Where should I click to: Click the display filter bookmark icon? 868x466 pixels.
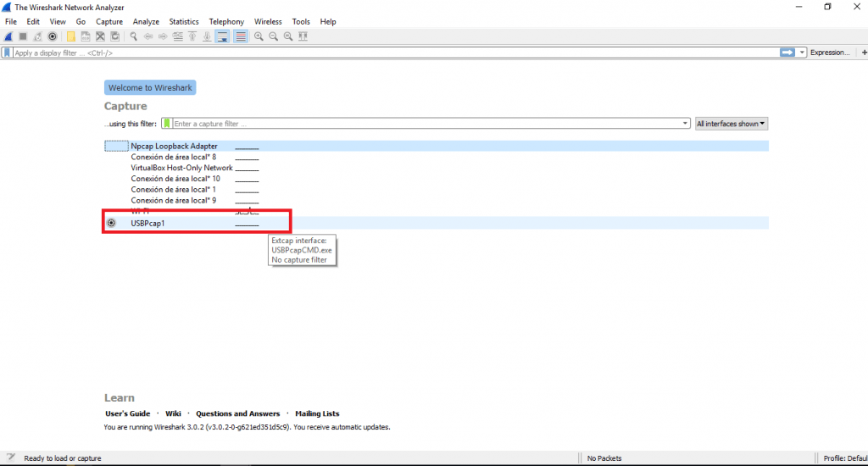pyautogui.click(x=7, y=53)
